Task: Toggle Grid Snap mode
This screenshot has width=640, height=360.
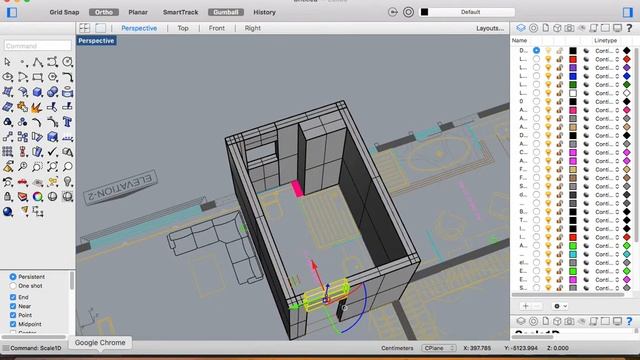Action: click(x=64, y=12)
